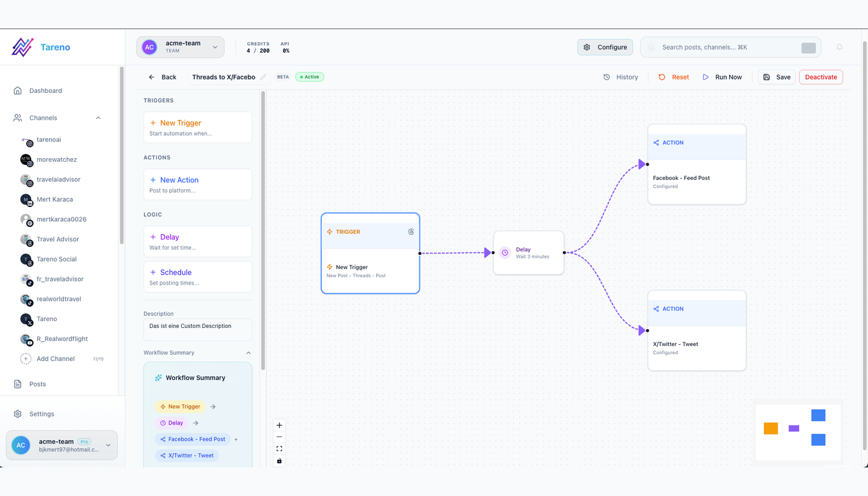Zoom out of the canvas
The height and width of the screenshot is (496, 868).
coord(279,437)
